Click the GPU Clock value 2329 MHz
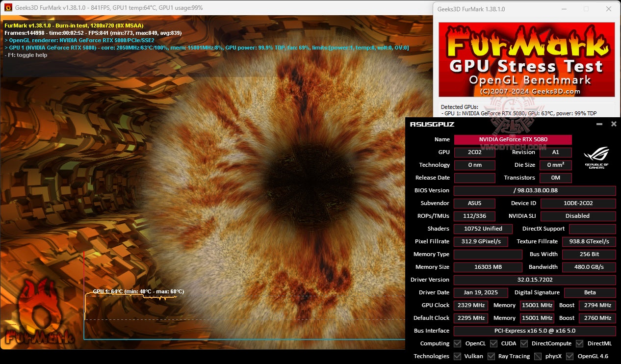This screenshot has height=364, width=621. (471, 305)
